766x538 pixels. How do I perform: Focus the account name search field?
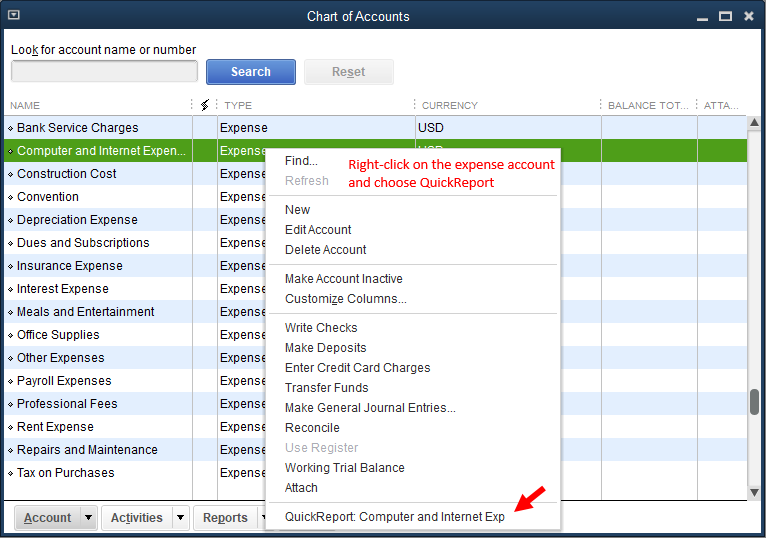pyautogui.click(x=104, y=72)
